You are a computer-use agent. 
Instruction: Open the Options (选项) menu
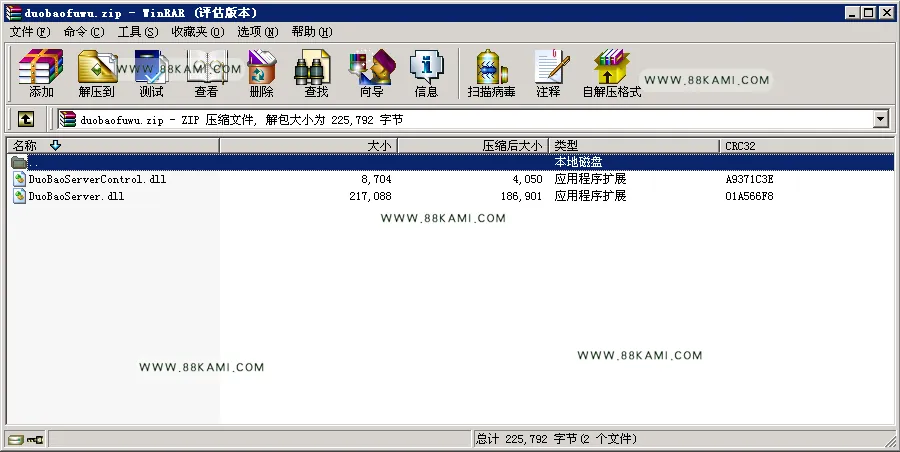coord(258,32)
